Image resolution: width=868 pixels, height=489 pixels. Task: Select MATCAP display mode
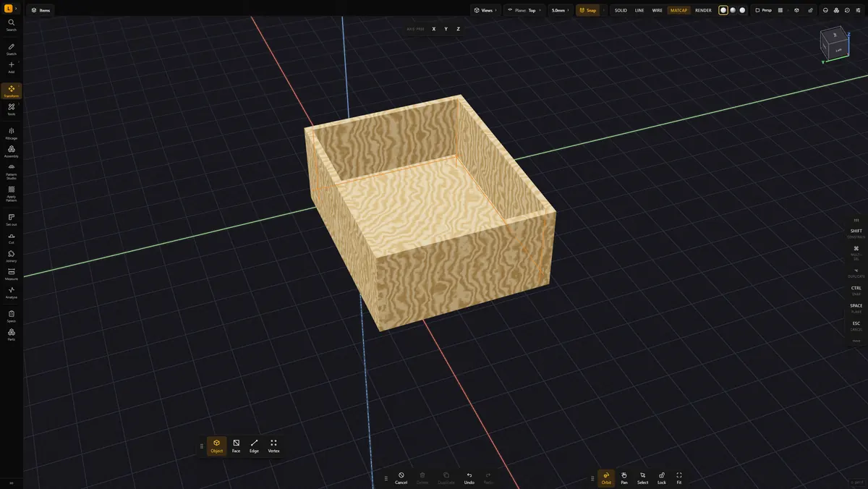pos(678,10)
